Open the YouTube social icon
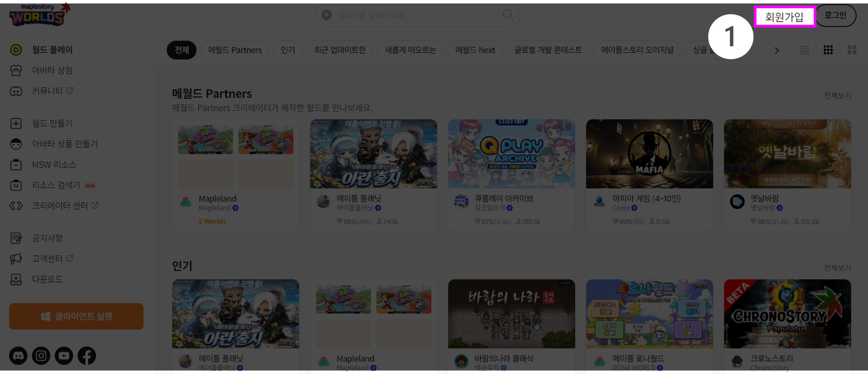868x374 pixels. pos(64,356)
